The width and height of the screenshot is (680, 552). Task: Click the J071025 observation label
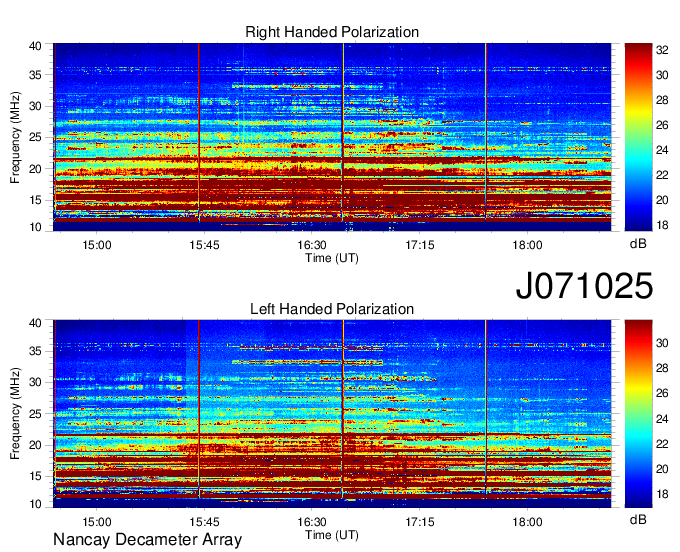tap(584, 286)
